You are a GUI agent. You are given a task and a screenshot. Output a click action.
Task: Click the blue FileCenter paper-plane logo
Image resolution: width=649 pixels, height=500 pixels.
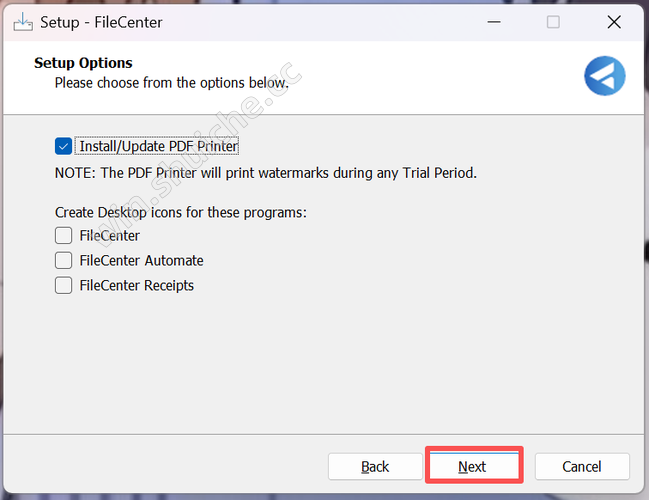pyautogui.click(x=604, y=76)
